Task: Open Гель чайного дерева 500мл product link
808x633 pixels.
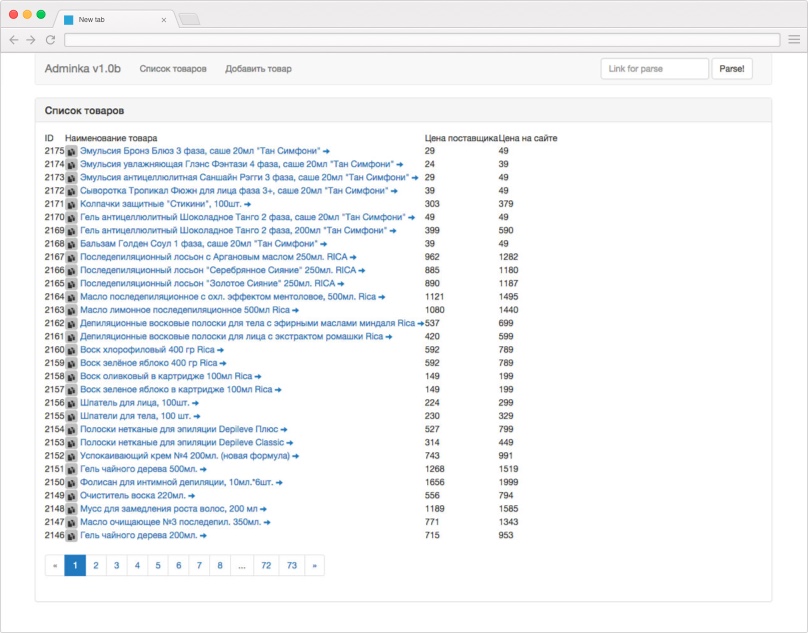Action: pos(139,469)
